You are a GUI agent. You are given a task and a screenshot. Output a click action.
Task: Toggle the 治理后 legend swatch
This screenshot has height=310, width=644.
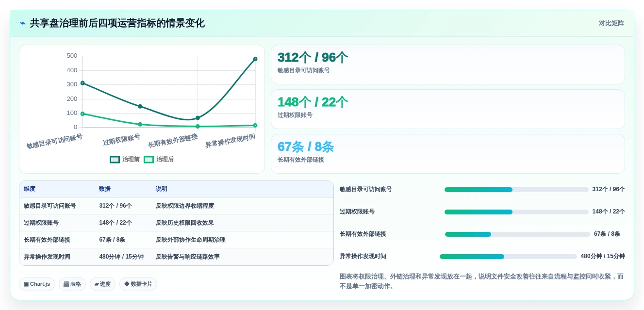(x=149, y=160)
